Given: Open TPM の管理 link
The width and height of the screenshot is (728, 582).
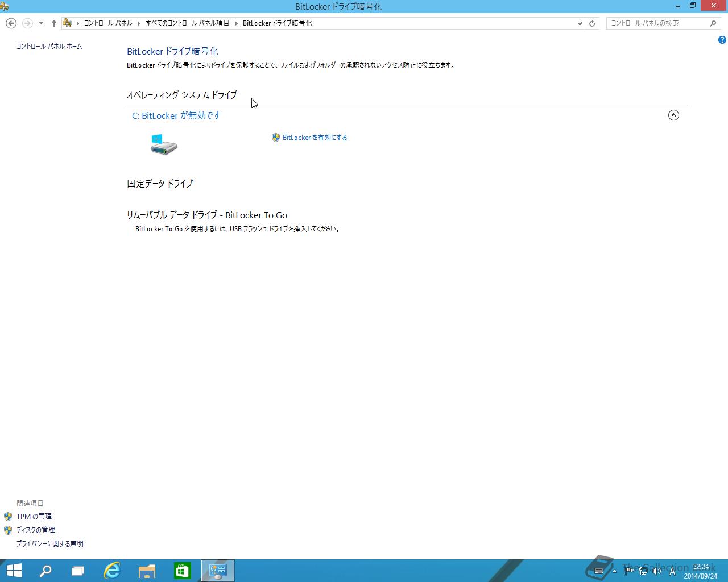Looking at the screenshot, I should (x=34, y=517).
